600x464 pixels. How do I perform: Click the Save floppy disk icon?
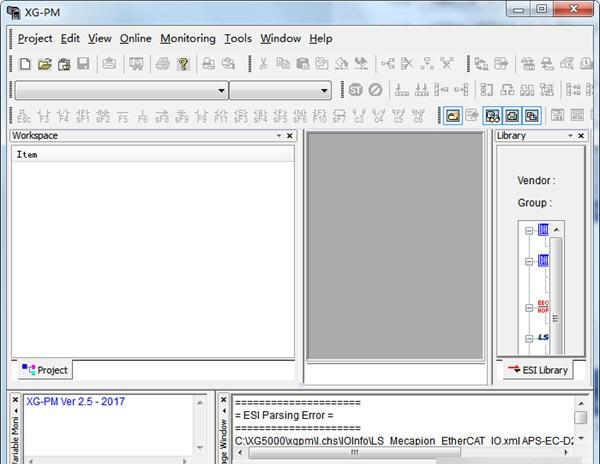point(83,64)
